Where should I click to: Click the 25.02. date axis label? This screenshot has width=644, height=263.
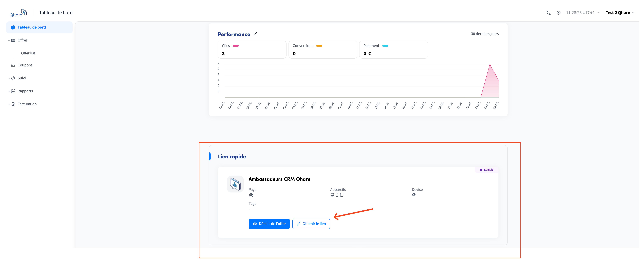pos(222,106)
